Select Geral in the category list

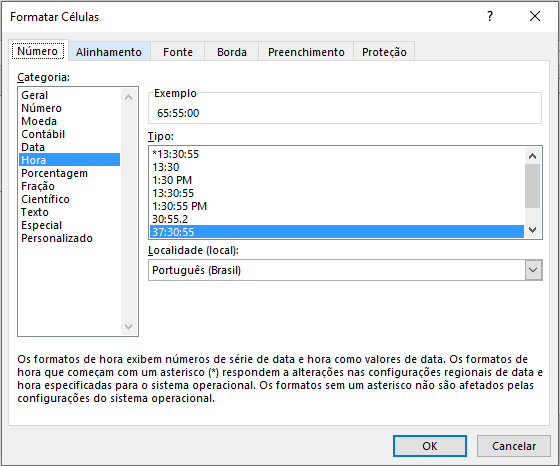pos(69,95)
